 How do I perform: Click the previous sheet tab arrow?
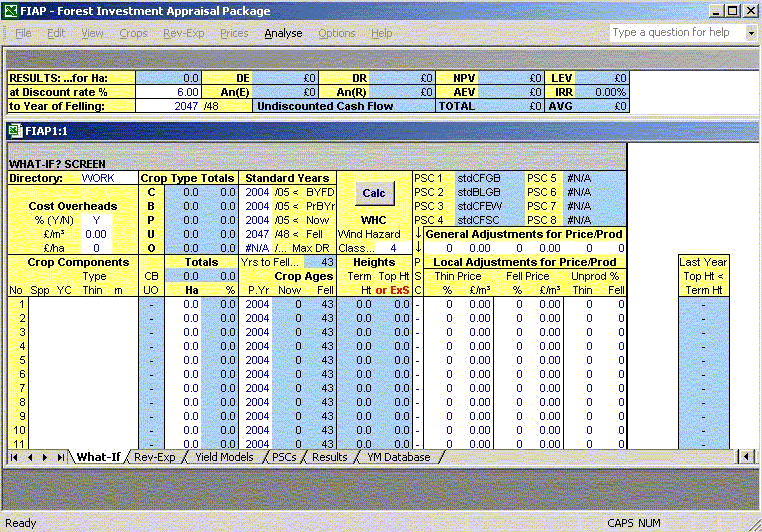(30, 457)
